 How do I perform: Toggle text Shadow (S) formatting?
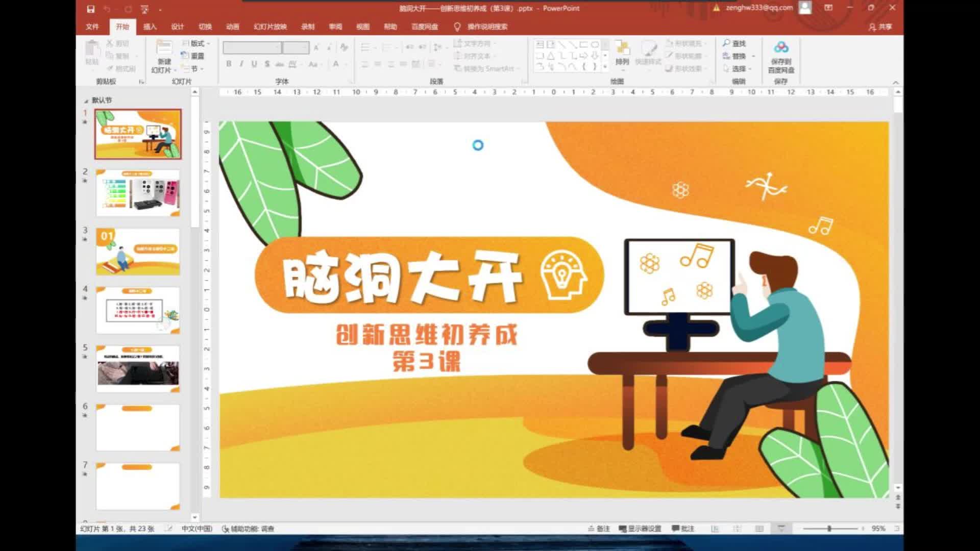pyautogui.click(x=267, y=64)
